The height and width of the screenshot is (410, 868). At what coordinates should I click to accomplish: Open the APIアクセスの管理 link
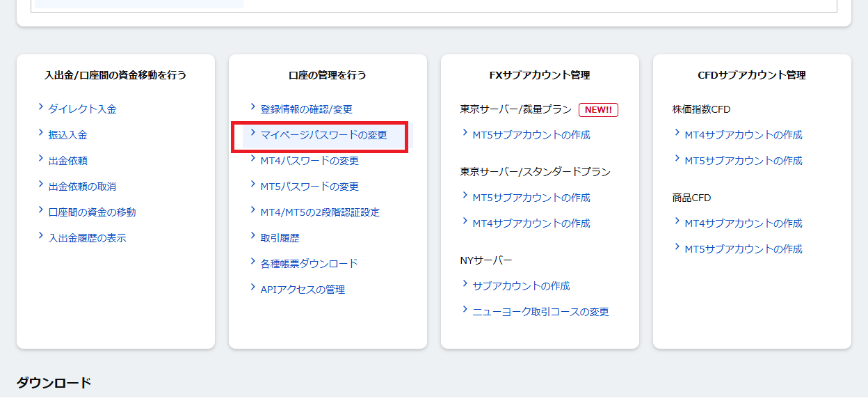(303, 290)
